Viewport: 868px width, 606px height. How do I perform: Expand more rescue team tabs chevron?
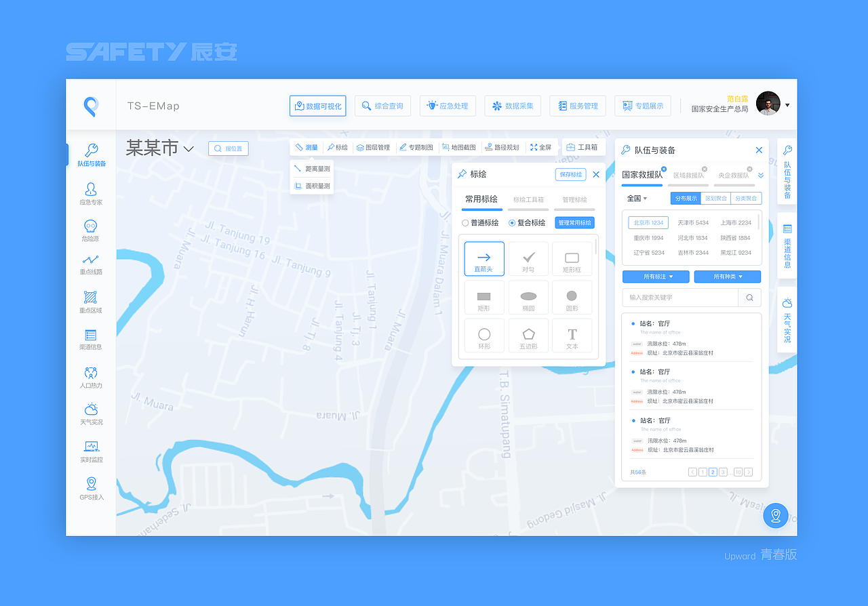coord(760,176)
